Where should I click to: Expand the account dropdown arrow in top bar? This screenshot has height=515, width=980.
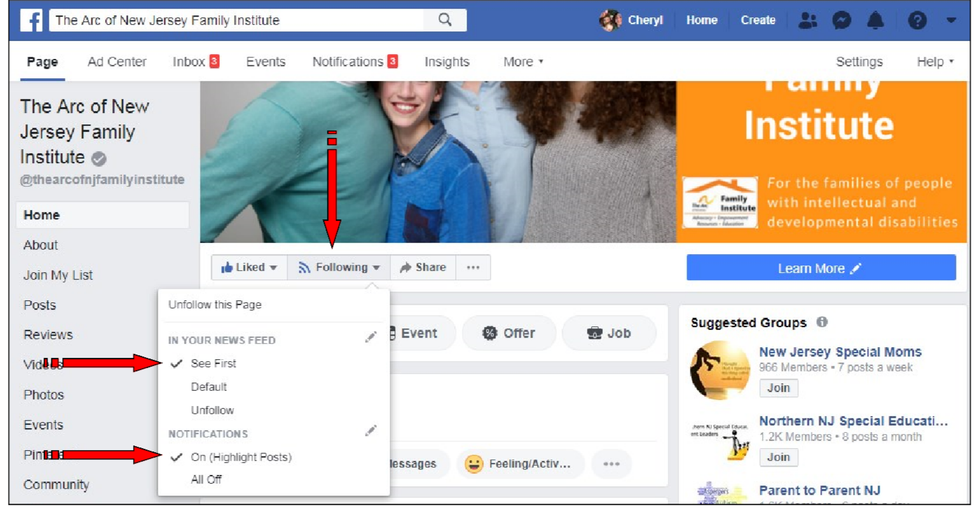951,21
